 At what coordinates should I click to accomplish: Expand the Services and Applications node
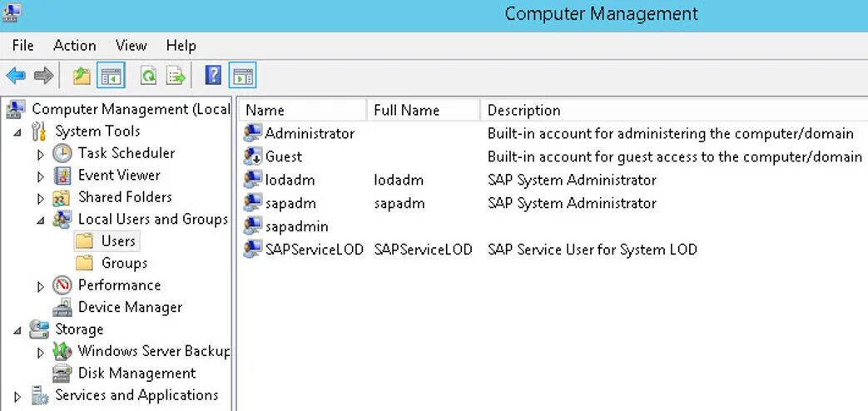pyautogui.click(x=17, y=396)
